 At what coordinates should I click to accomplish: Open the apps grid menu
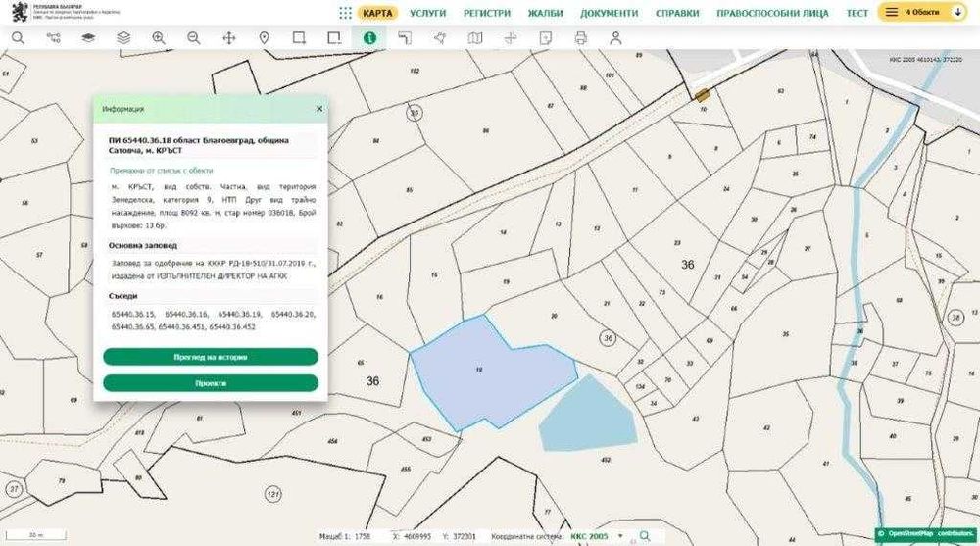(345, 13)
